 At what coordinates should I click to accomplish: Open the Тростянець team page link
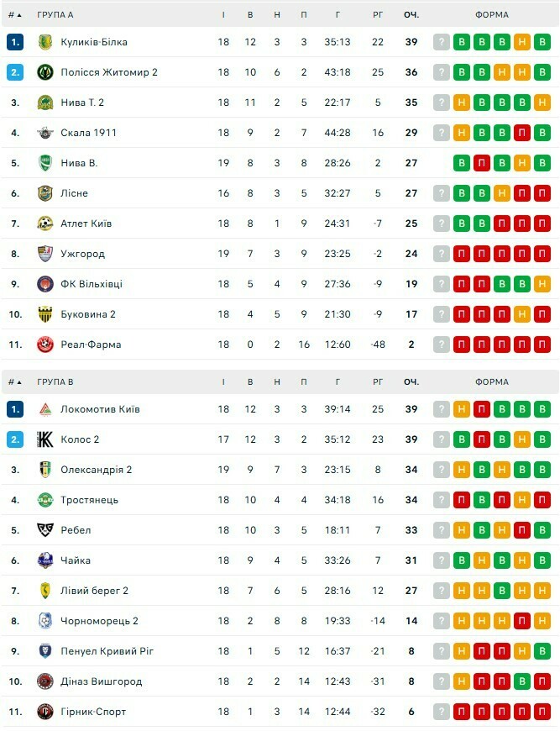(89, 500)
